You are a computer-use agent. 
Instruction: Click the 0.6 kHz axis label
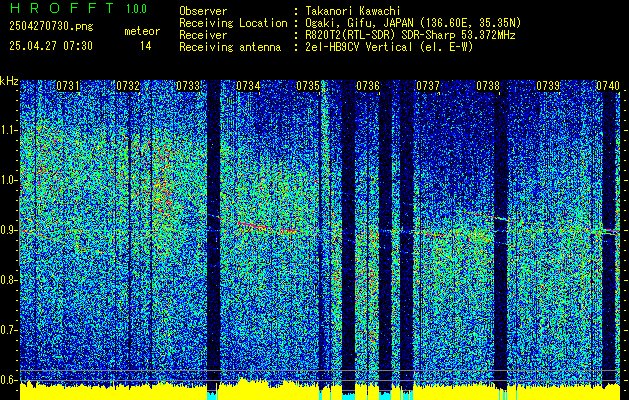pos(8,380)
